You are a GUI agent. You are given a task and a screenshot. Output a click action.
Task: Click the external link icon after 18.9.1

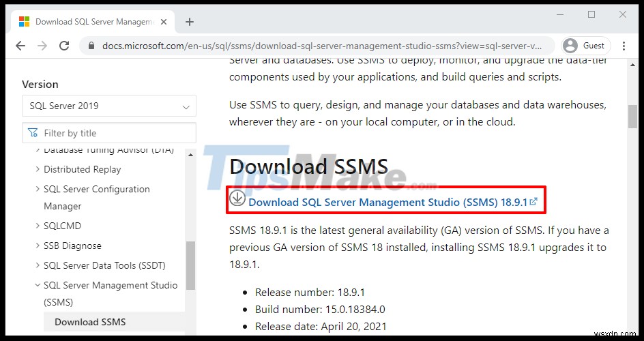(533, 201)
